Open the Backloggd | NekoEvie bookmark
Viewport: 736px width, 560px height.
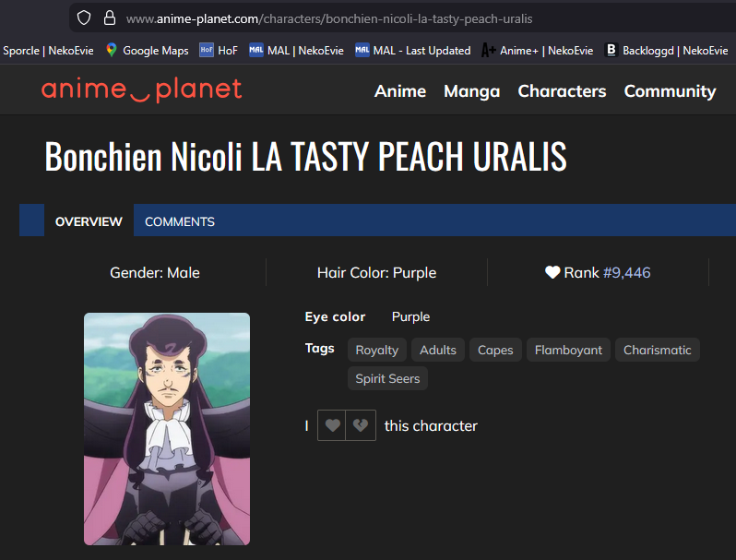[667, 50]
